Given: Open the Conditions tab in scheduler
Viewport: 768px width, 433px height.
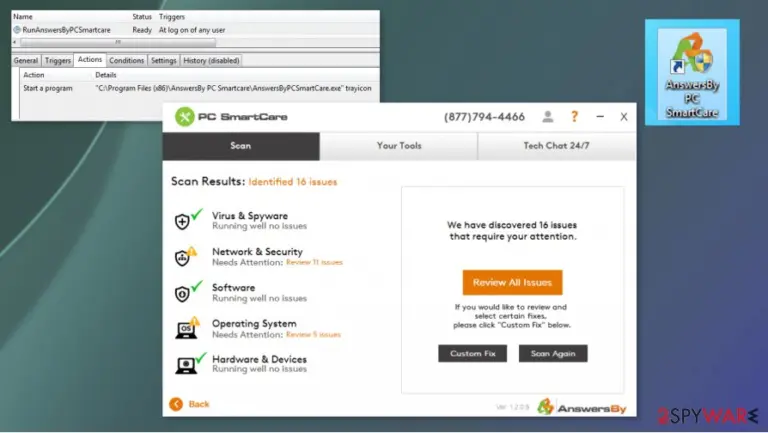Looking at the screenshot, I should click(126, 60).
